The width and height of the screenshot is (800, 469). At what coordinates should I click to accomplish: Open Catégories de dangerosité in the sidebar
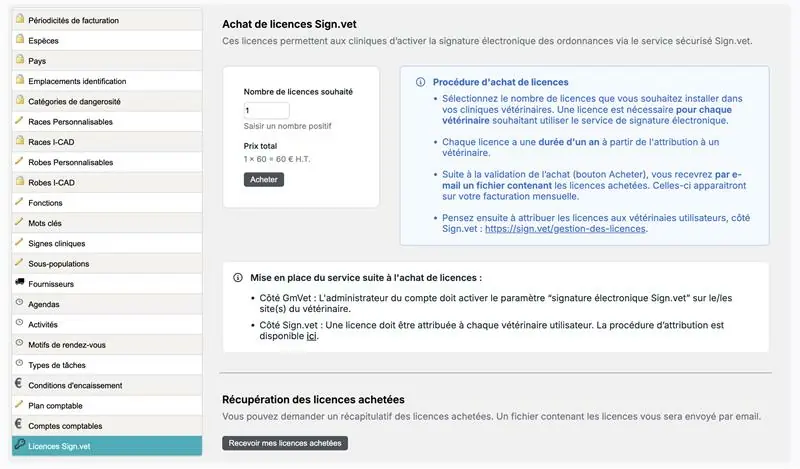[x=75, y=101]
